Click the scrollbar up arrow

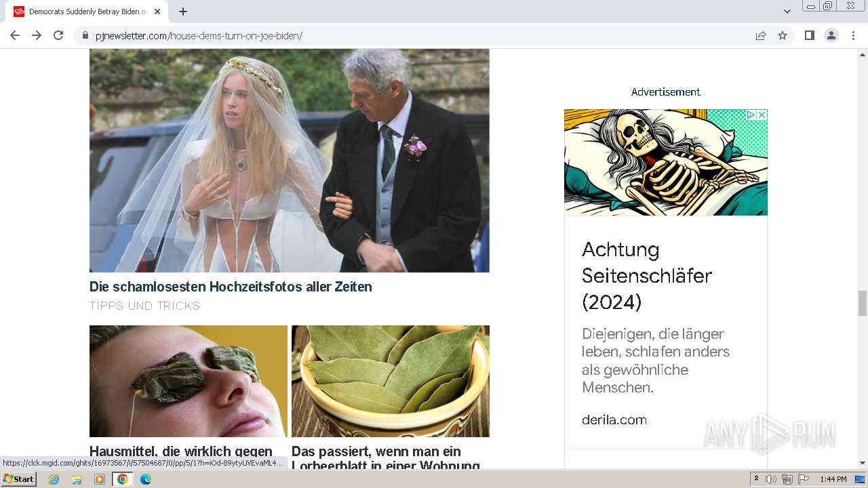click(x=863, y=54)
